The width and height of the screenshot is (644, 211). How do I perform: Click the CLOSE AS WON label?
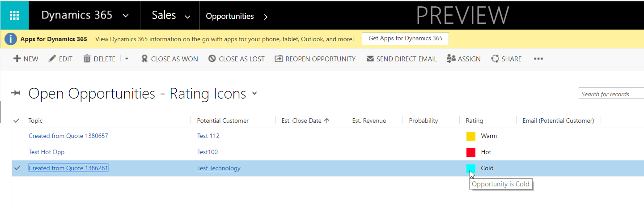[x=174, y=59]
